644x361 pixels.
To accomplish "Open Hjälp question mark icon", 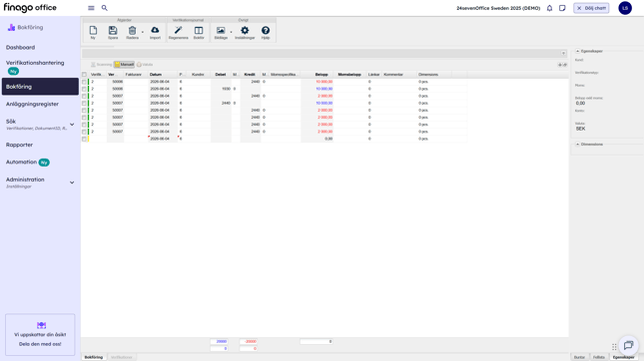I will click(266, 32).
